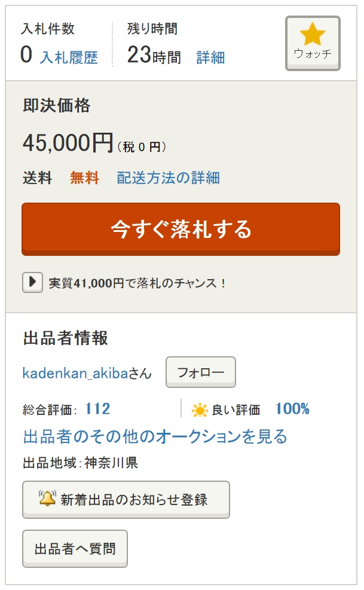This screenshot has width=364, height=590.
Task: Click the 実質41,000円で落札のチャンス text
Action: [137, 283]
